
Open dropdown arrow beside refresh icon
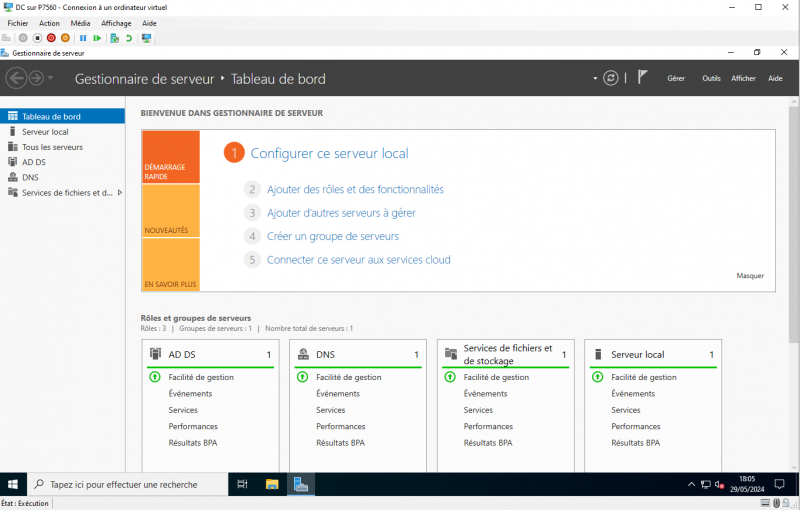pyautogui.click(x=595, y=78)
